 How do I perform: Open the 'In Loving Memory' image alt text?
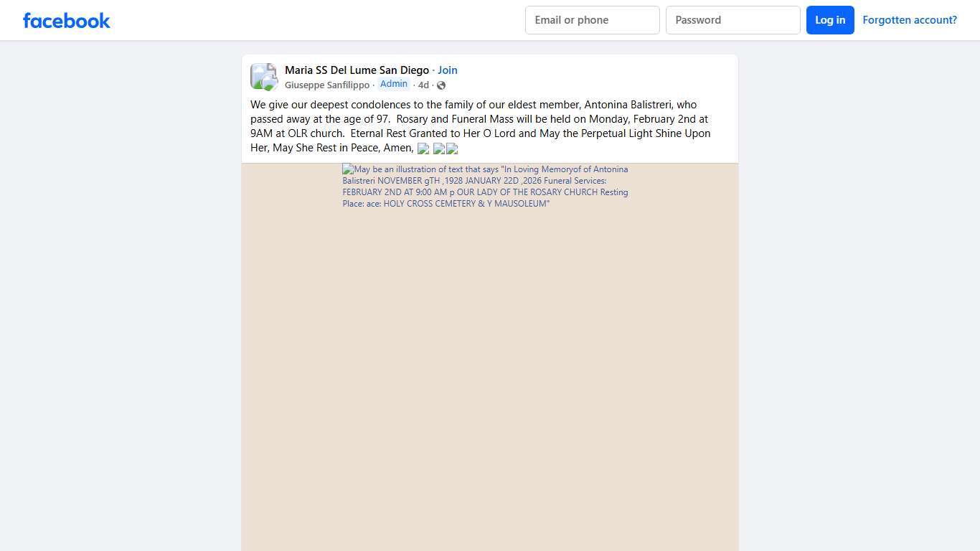point(485,187)
